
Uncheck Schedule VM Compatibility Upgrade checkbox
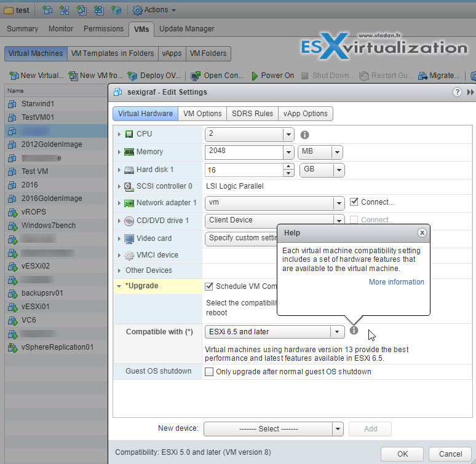(209, 286)
